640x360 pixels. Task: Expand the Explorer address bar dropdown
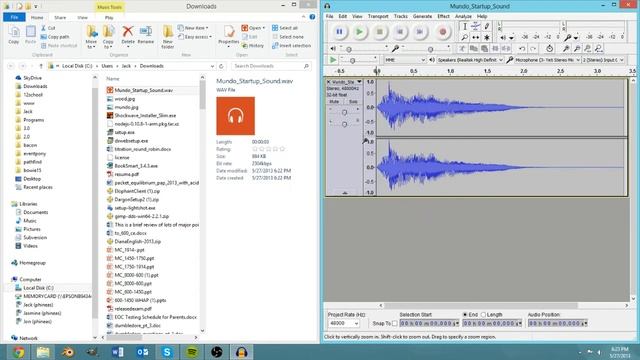(212, 66)
